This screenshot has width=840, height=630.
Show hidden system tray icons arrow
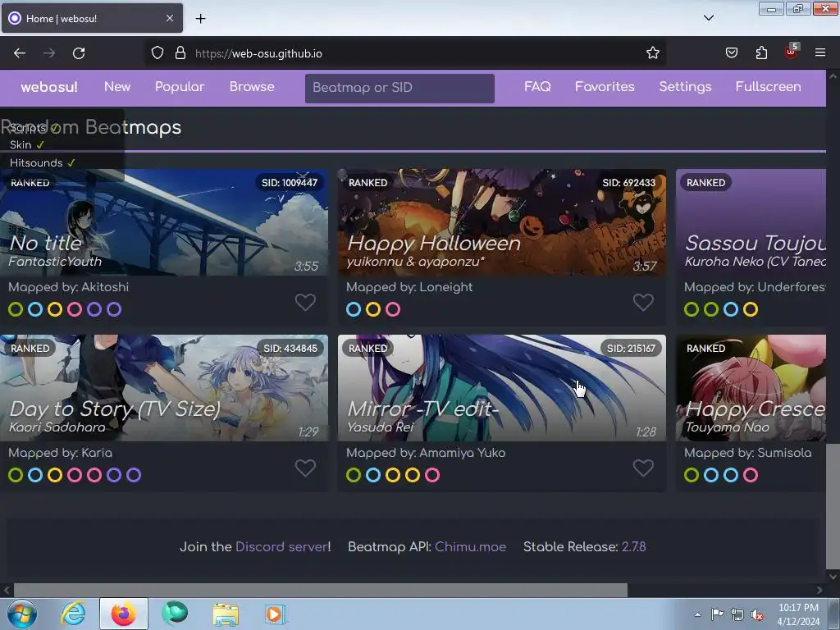[x=697, y=614]
